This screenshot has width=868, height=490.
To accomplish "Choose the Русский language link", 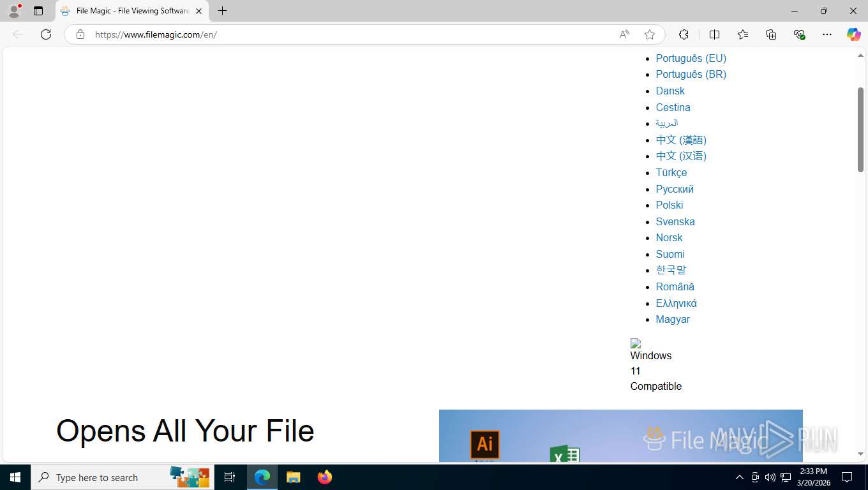I will pos(675,189).
